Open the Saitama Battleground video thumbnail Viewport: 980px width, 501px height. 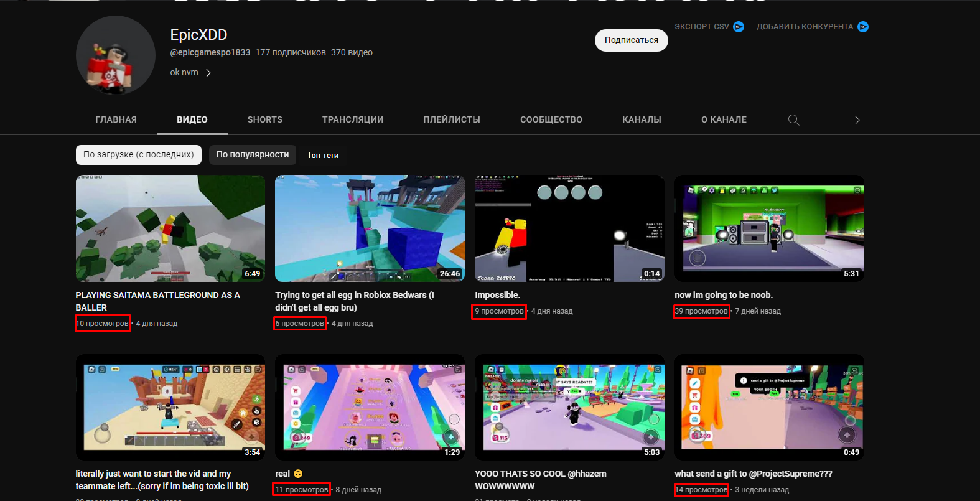(x=170, y=228)
